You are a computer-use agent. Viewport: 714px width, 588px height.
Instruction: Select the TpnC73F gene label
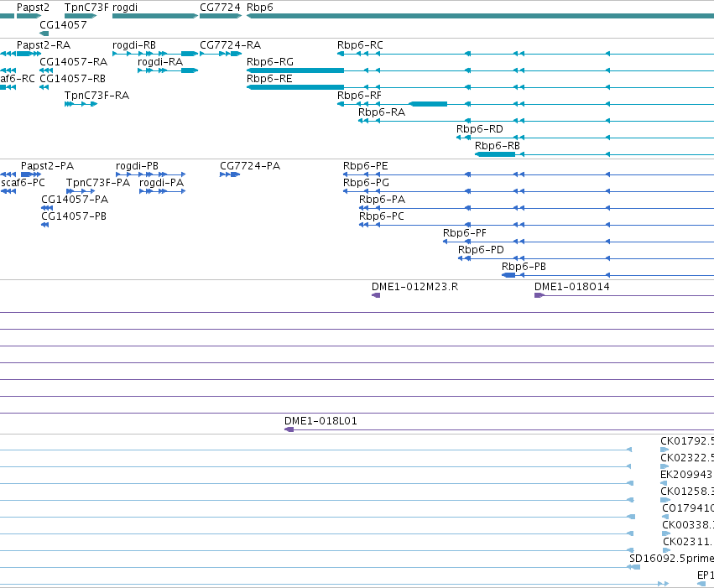pos(86,8)
